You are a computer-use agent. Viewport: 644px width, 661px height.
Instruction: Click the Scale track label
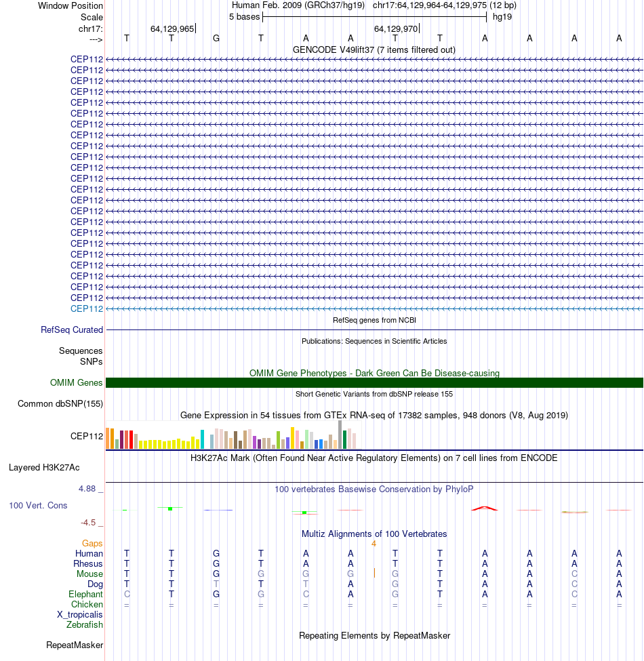click(x=92, y=17)
